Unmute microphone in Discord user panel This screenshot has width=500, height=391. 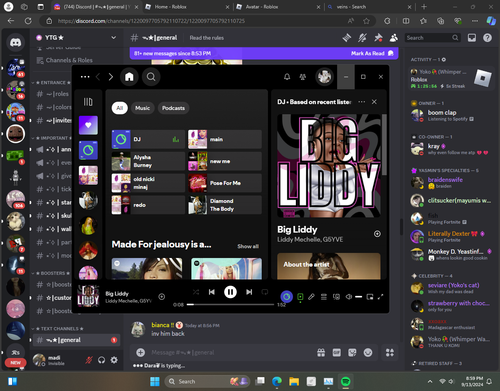(x=89, y=360)
